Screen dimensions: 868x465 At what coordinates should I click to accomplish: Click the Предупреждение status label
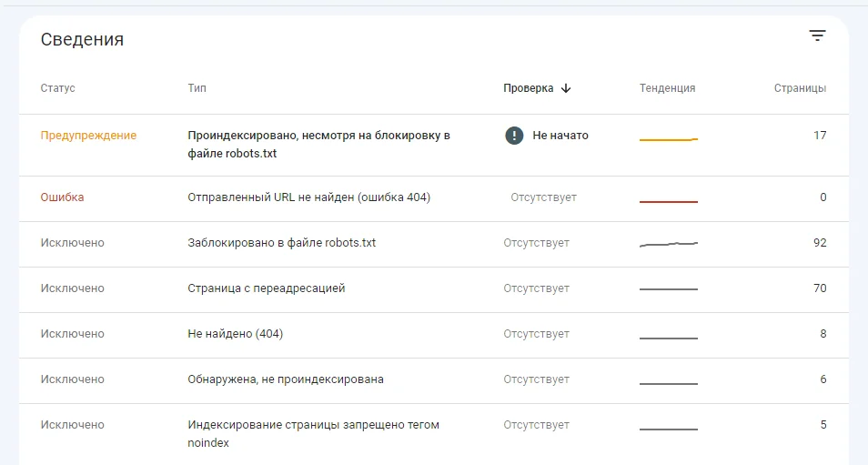88,136
